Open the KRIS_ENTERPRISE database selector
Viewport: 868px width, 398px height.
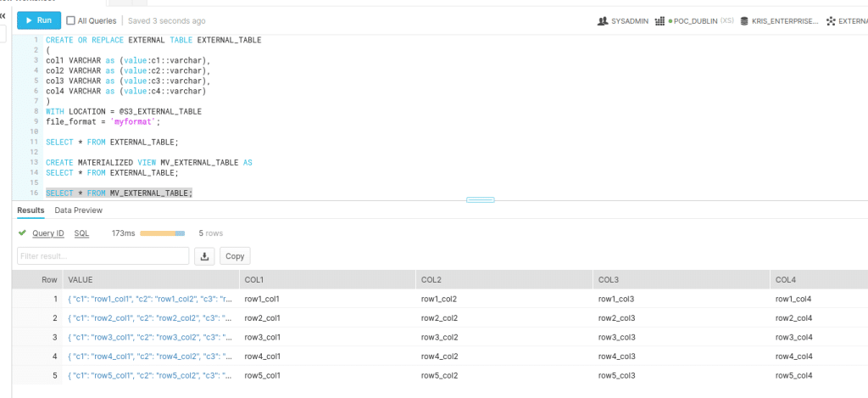tap(784, 21)
